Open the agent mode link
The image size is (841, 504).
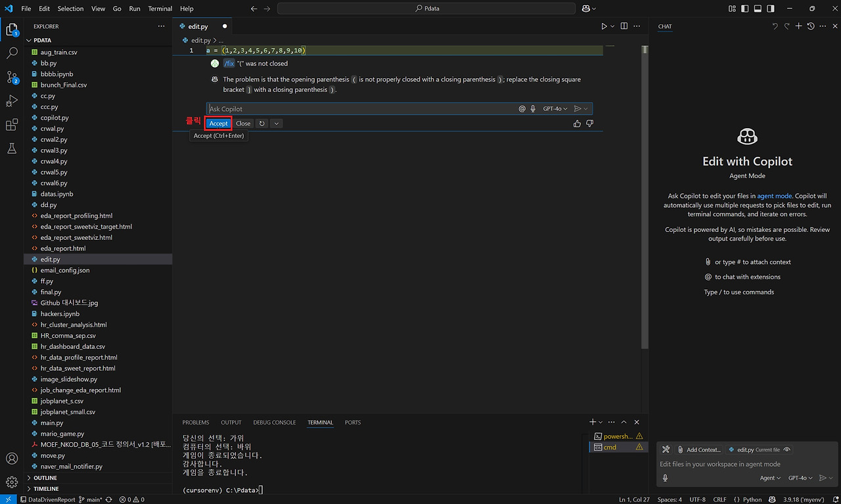point(775,196)
